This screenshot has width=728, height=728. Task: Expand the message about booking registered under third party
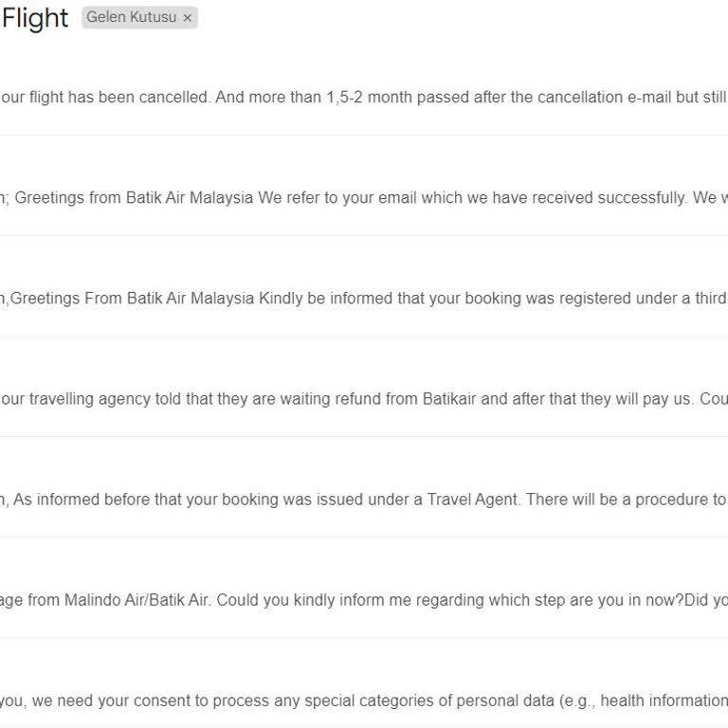click(x=531, y=299)
